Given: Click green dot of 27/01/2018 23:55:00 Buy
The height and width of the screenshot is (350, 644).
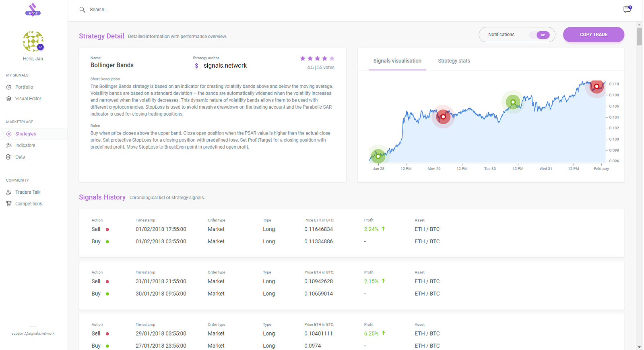Looking at the screenshot, I should pyautogui.click(x=107, y=346).
